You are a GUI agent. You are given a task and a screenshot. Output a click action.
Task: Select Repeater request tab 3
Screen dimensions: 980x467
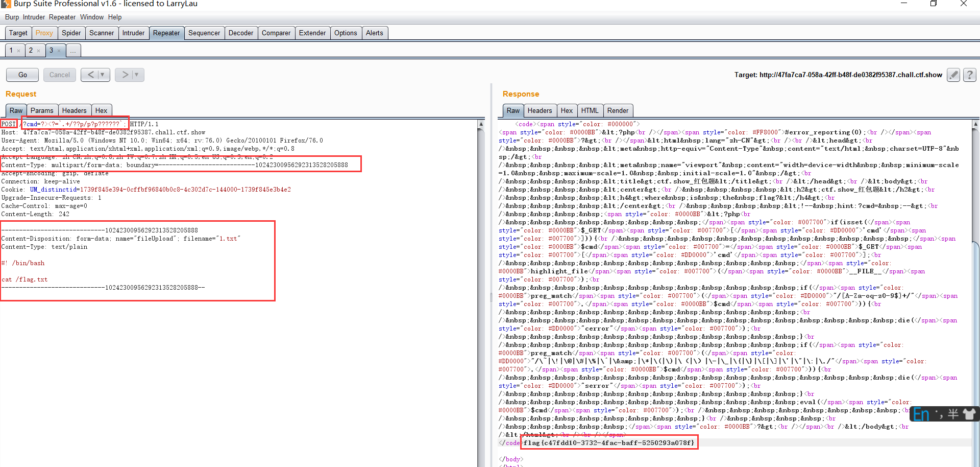(51, 50)
